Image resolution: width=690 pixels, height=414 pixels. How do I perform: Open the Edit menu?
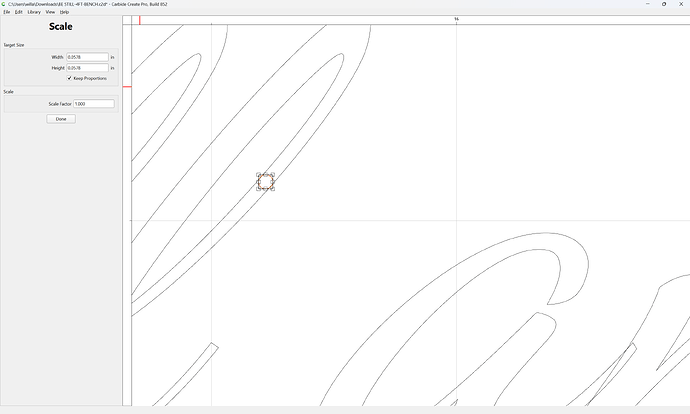18,12
